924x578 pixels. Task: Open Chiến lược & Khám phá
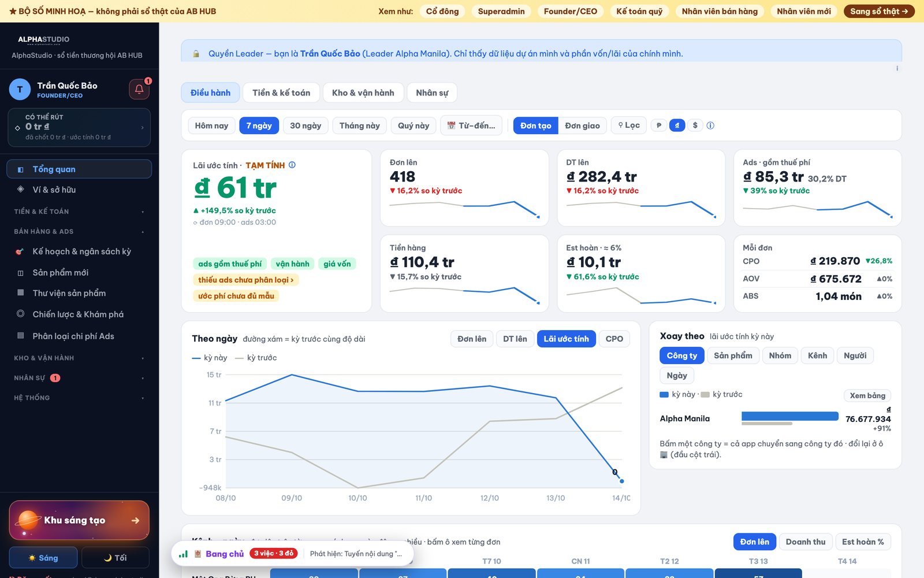[x=79, y=314]
